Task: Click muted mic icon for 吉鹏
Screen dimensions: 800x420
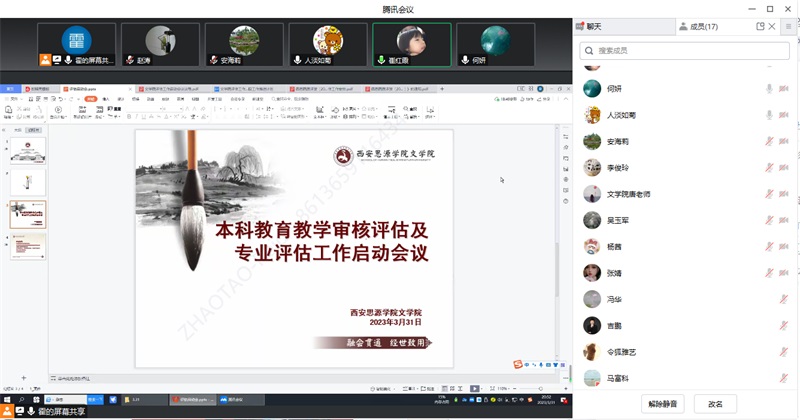Action: (784, 326)
